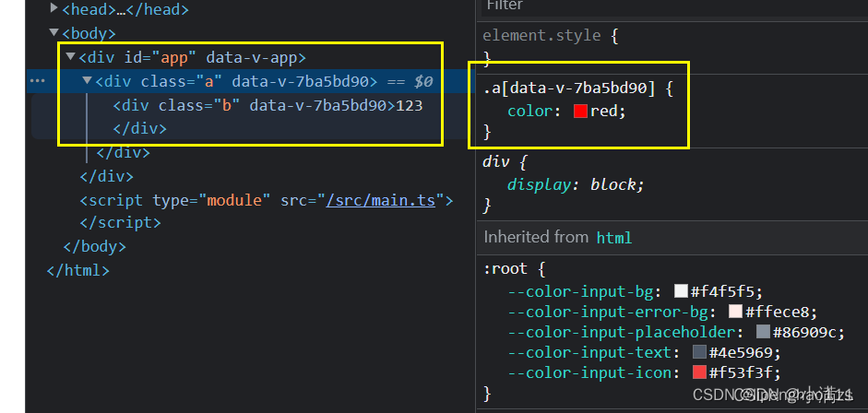868x413 pixels.
Task: Click the :root selector
Action: pos(505,269)
